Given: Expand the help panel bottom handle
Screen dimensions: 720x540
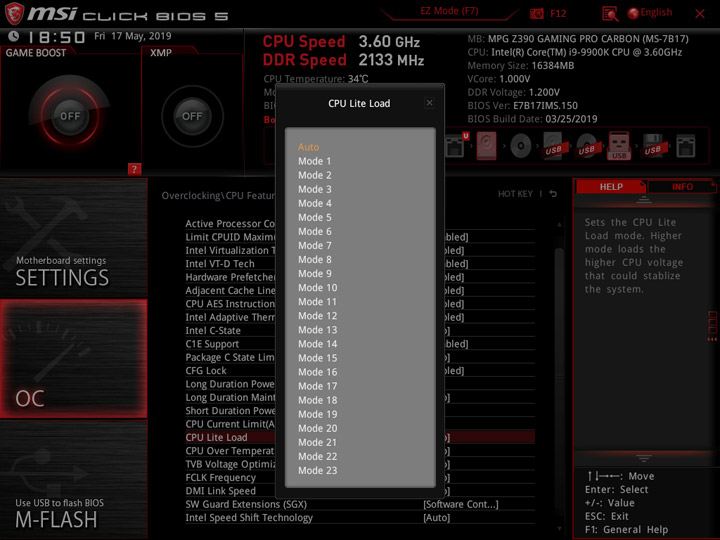Looking at the screenshot, I should [x=644, y=458].
